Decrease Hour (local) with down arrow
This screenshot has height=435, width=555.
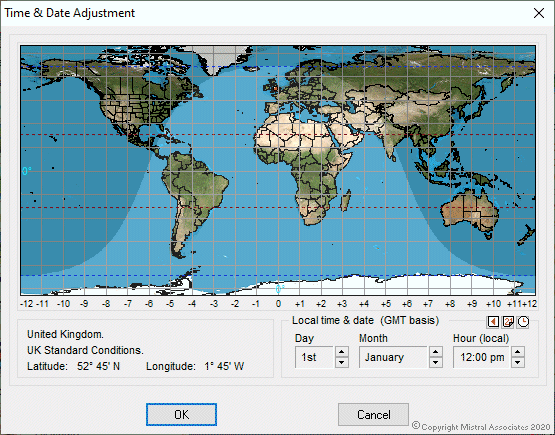[x=518, y=362]
